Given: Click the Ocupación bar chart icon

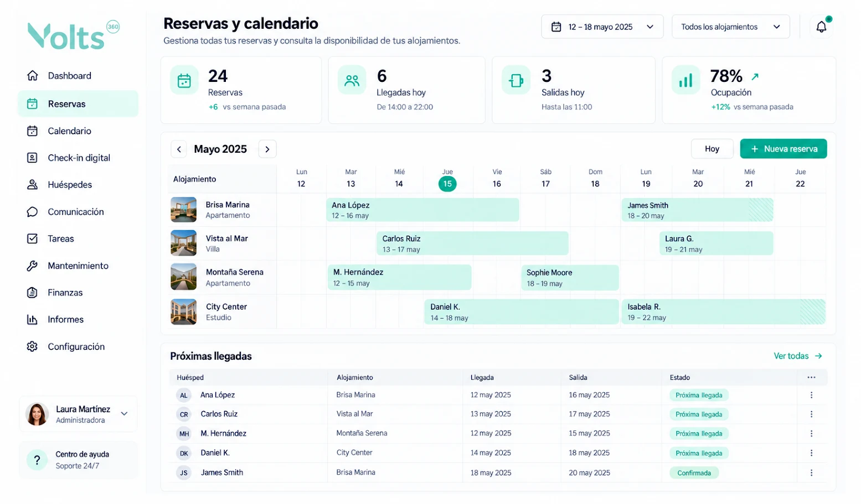Looking at the screenshot, I should coord(685,81).
